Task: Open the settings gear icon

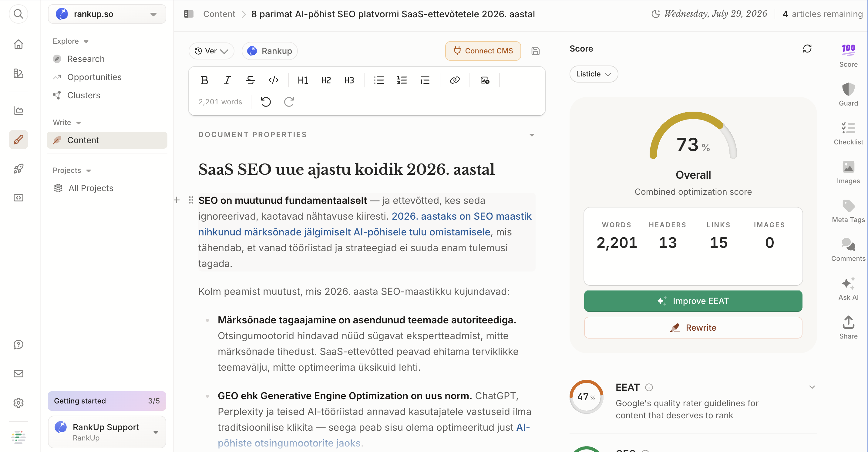Action: point(18,403)
